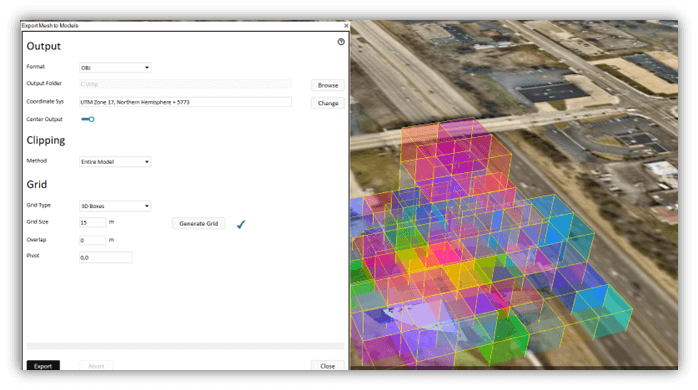Click into the Overlap value field
The image size is (698, 390).
coord(93,240)
